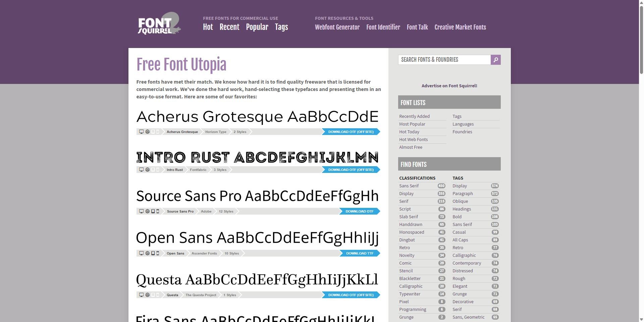Click Adobe foundry label

pos(206,211)
